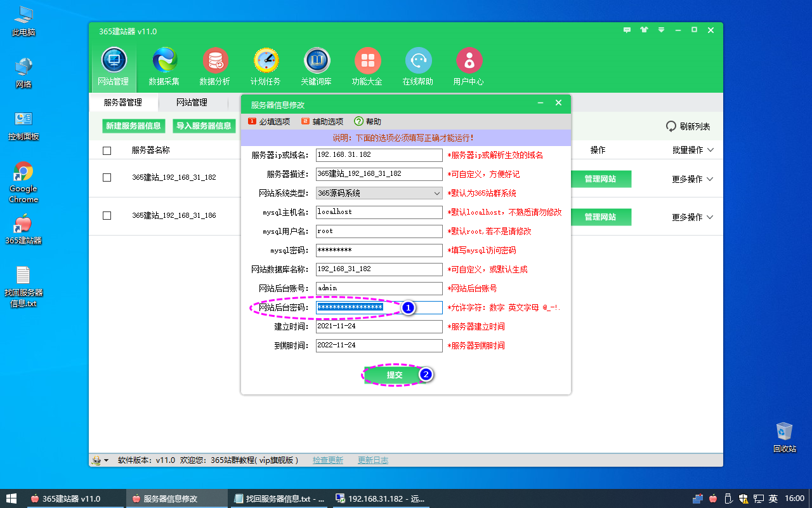Expand 更多操作 for the 192_168_31_186 row

click(693, 217)
